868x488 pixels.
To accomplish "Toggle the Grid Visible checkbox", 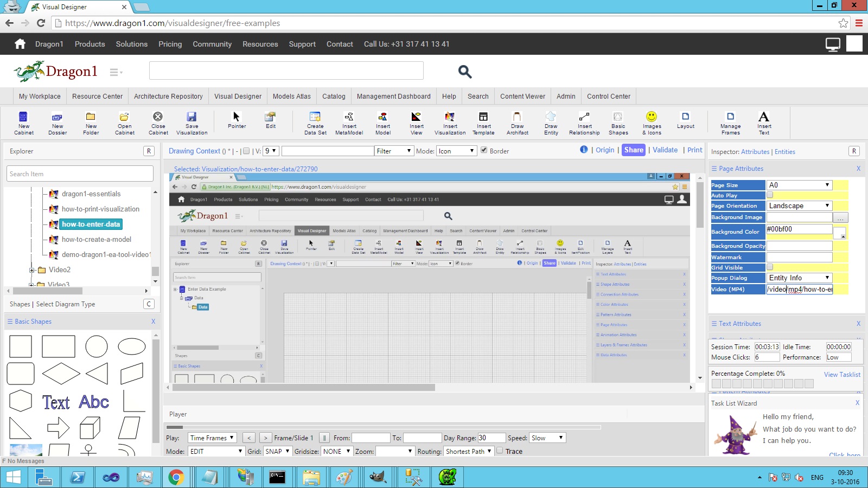I will (770, 267).
